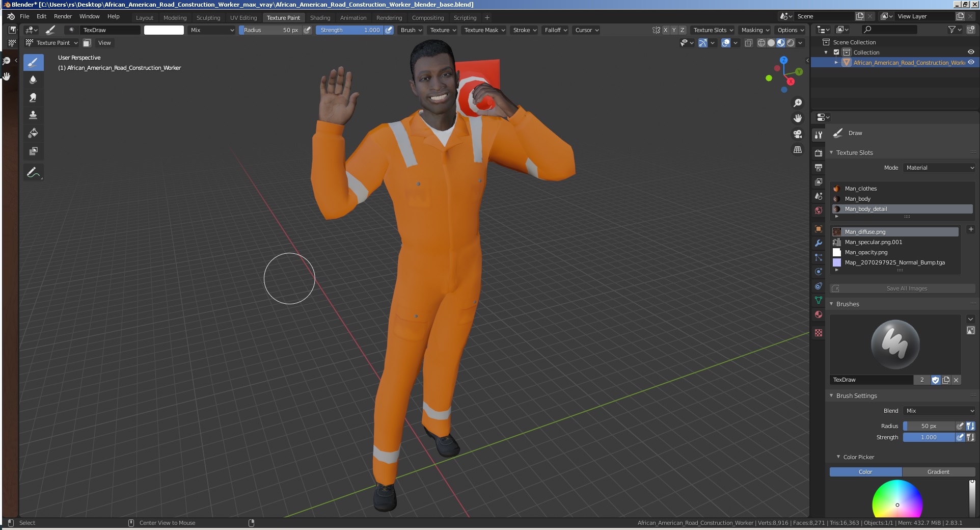This screenshot has height=530, width=980.
Task: Open Texture Slots Mode Material dropdown
Action: tap(939, 168)
